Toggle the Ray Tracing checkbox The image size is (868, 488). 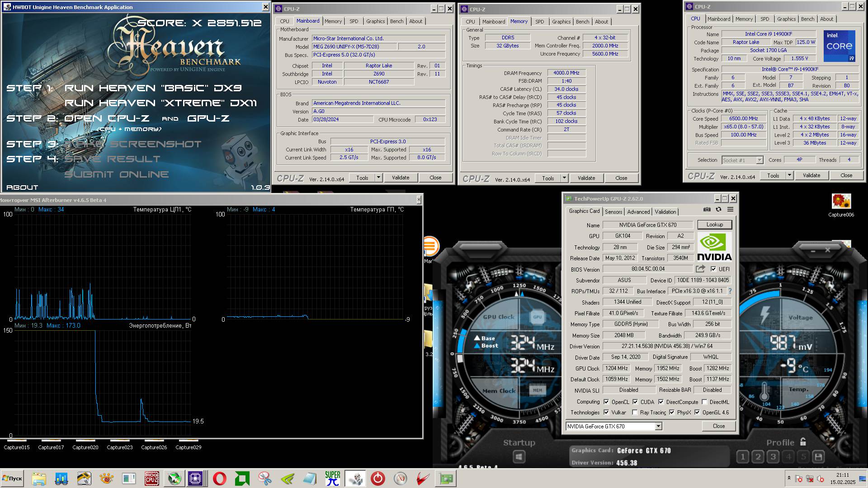pyautogui.click(x=635, y=412)
